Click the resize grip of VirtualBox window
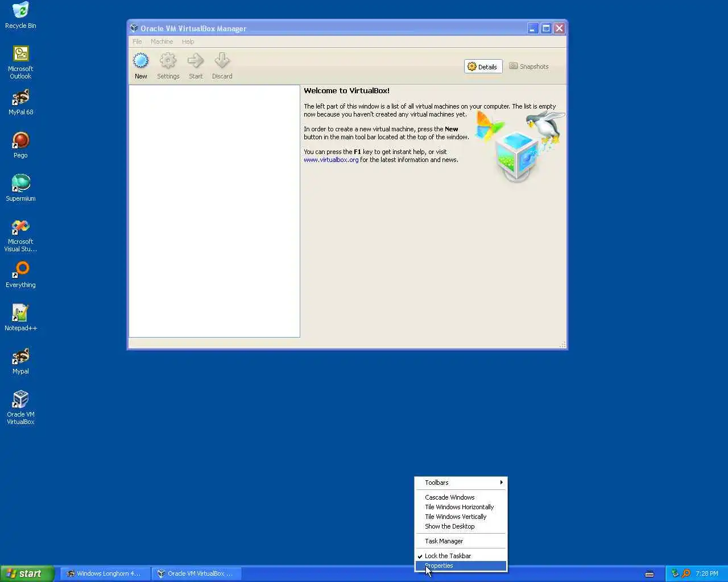Image resolution: width=728 pixels, height=582 pixels. coord(562,344)
